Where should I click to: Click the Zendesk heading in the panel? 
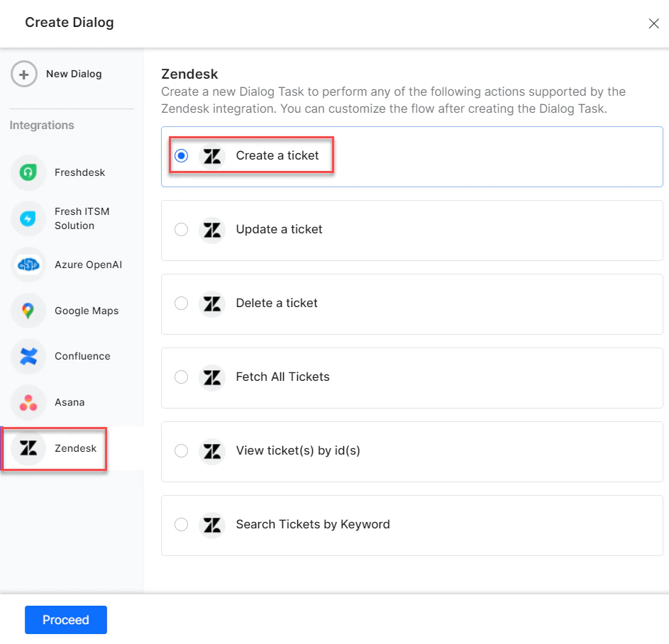click(x=189, y=73)
